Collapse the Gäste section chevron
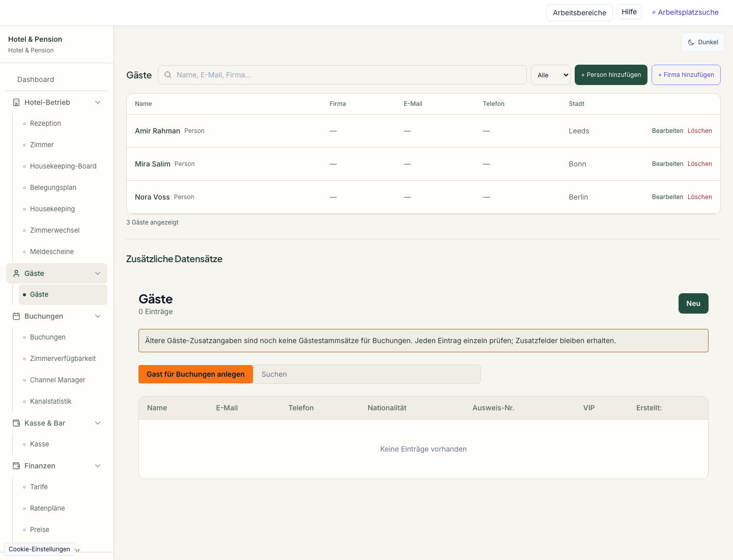733x560 pixels. (98, 273)
